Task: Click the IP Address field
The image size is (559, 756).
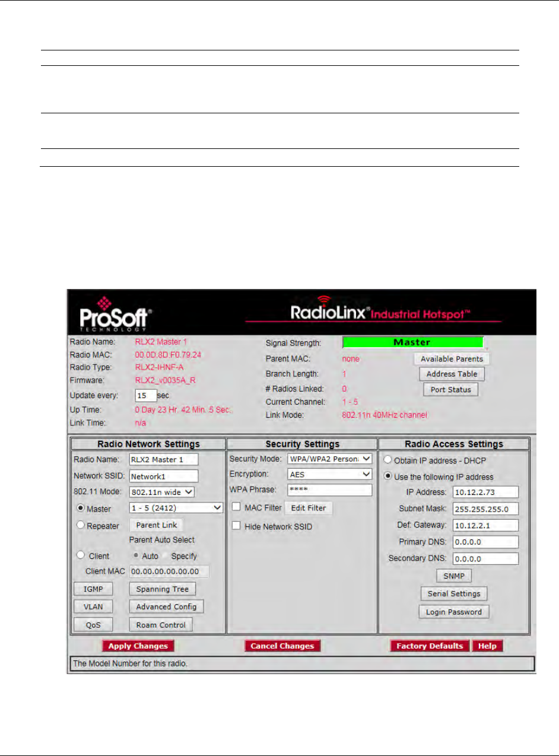Action: 485,492
